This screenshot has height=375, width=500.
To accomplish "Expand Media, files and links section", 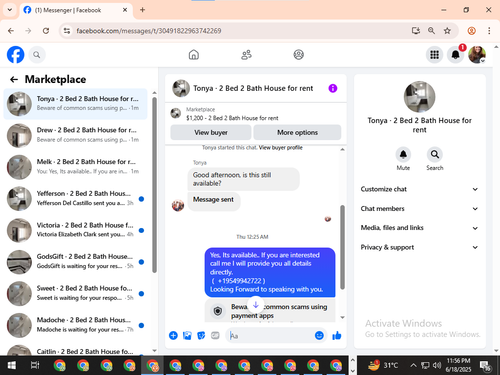I will click(419, 228).
